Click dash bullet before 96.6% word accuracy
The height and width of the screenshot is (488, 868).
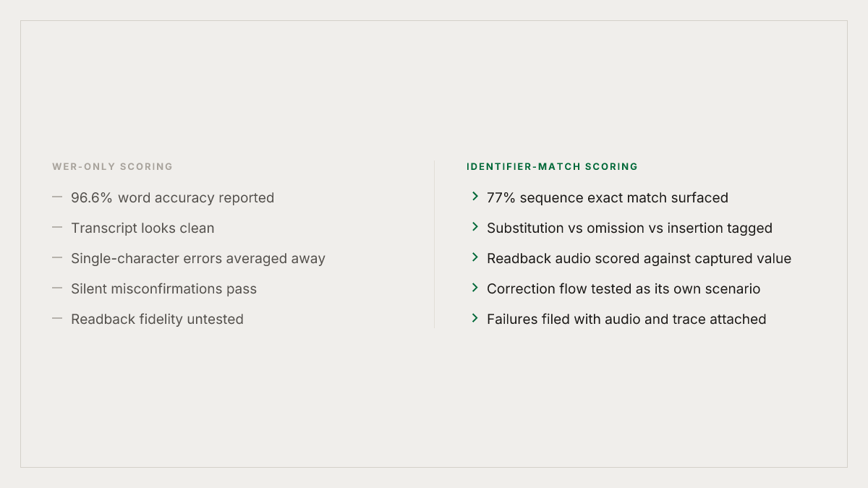57,197
